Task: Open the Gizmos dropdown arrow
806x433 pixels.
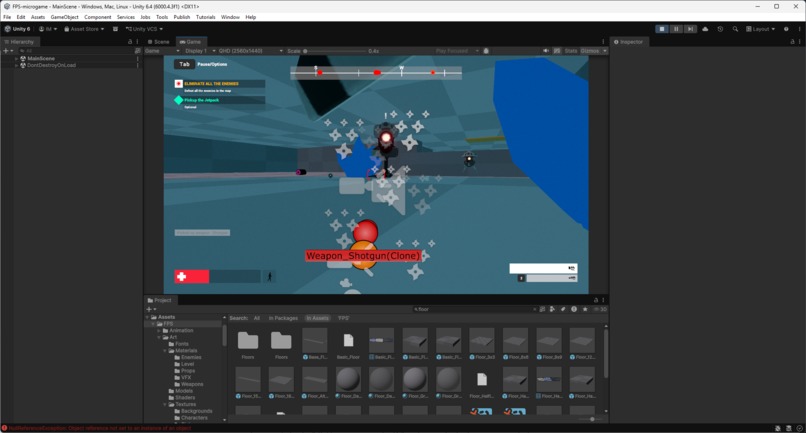Action: coord(605,51)
